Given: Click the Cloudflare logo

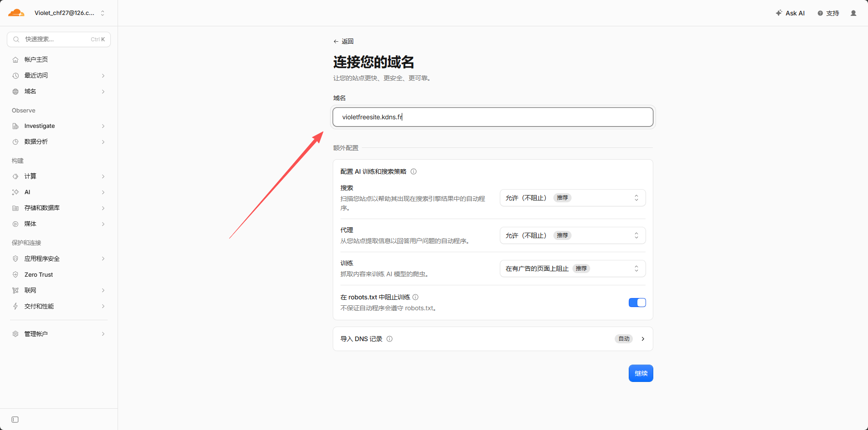Looking at the screenshot, I should tap(16, 13).
